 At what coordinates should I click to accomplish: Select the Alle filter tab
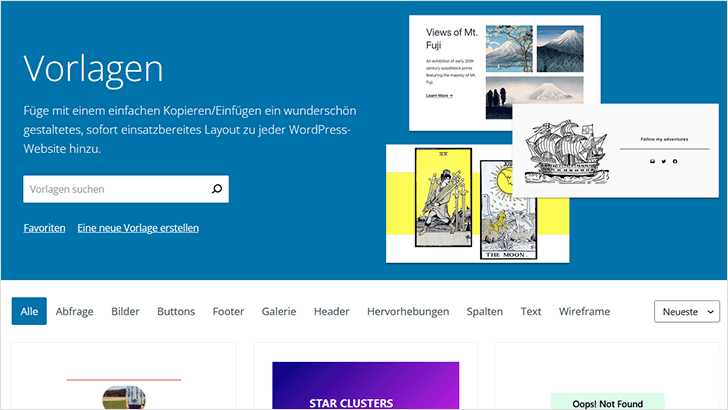point(29,311)
